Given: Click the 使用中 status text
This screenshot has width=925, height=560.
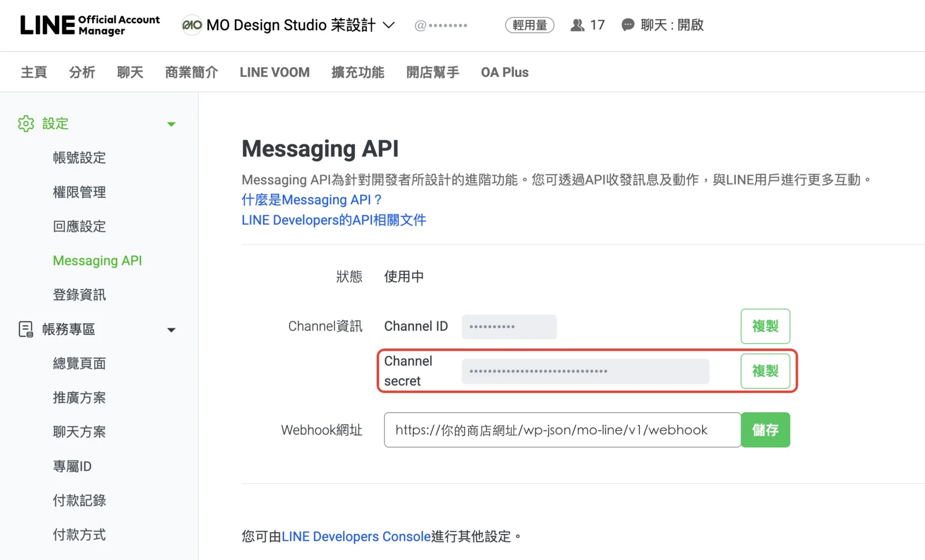Looking at the screenshot, I should [x=404, y=277].
